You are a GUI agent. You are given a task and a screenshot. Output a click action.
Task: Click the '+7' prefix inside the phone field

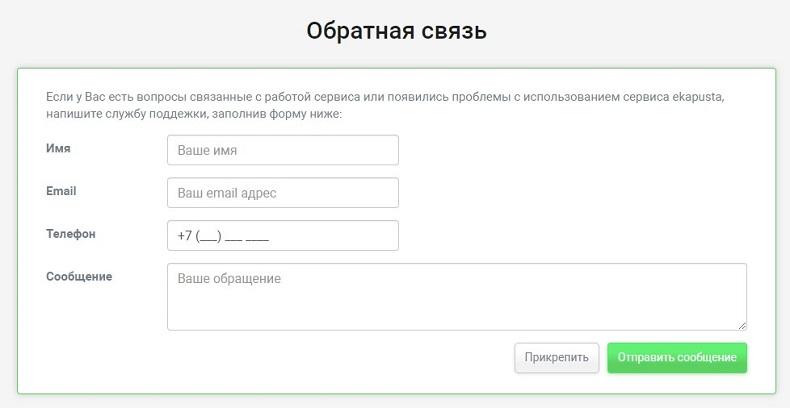click(x=185, y=236)
